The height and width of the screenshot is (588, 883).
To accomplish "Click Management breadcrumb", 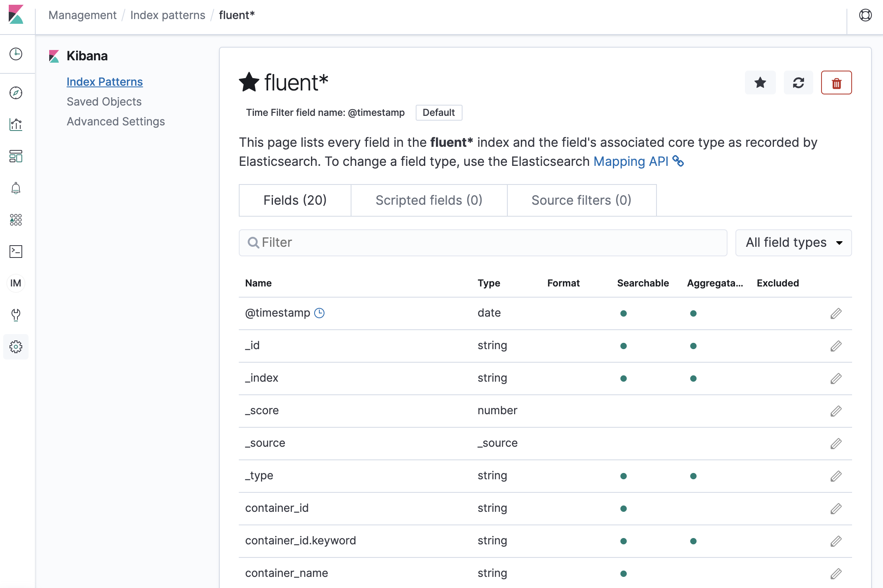I will (x=83, y=15).
